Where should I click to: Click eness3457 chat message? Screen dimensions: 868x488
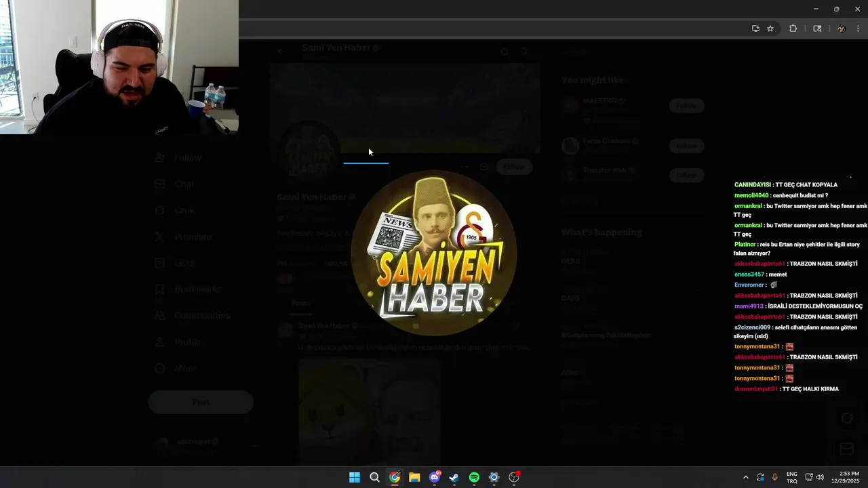[761, 274]
